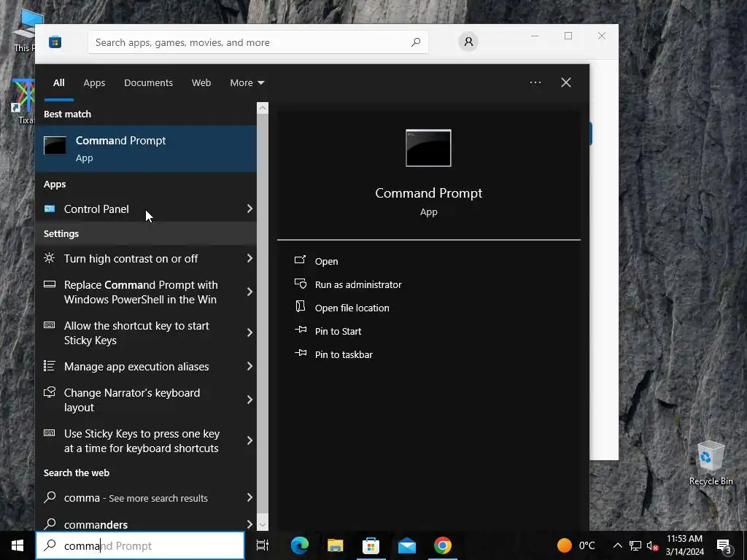Launch Google Chrome from the taskbar

coord(443,545)
